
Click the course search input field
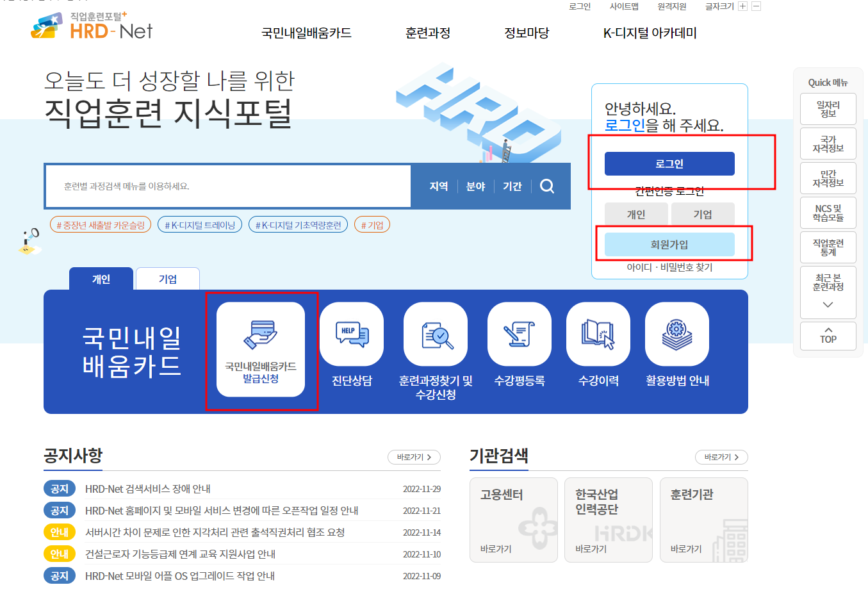pos(228,186)
